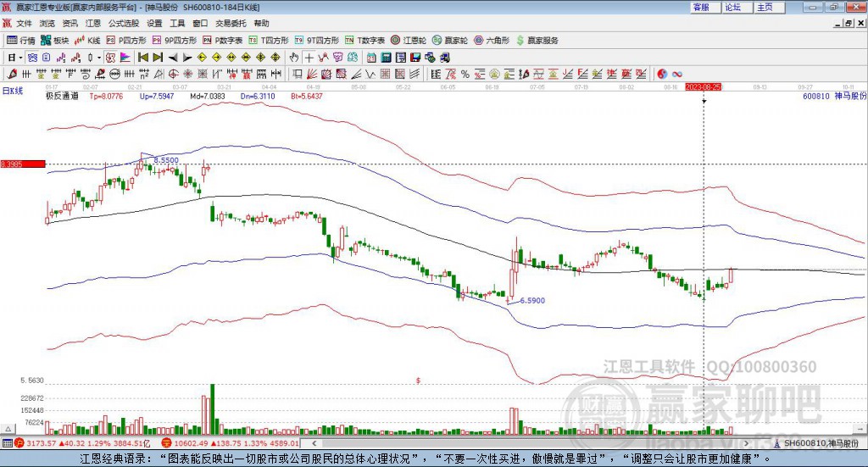Click the SH600810 神马股份 bottom tab

coord(816,443)
